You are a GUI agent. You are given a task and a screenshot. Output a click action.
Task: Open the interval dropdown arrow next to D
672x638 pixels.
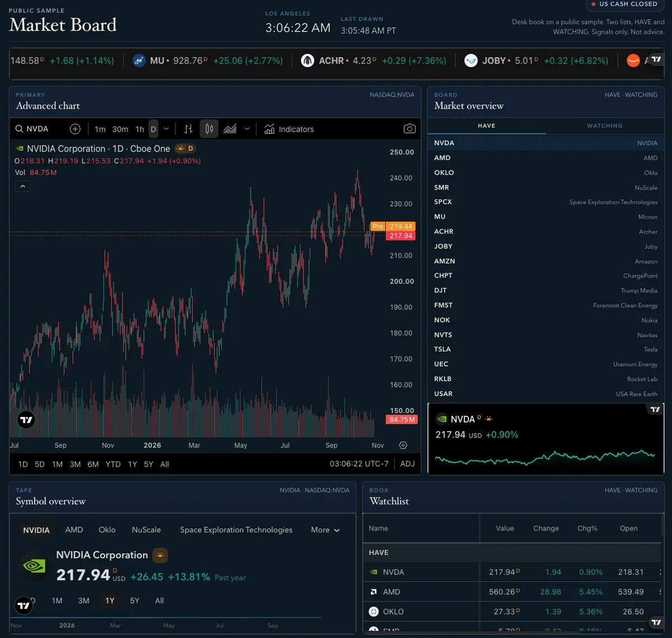click(166, 129)
